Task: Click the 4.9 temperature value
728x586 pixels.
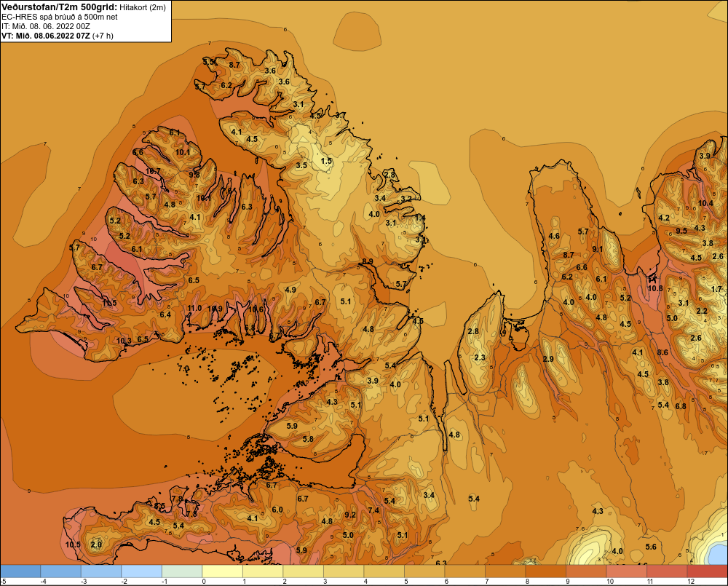Action: point(290,290)
